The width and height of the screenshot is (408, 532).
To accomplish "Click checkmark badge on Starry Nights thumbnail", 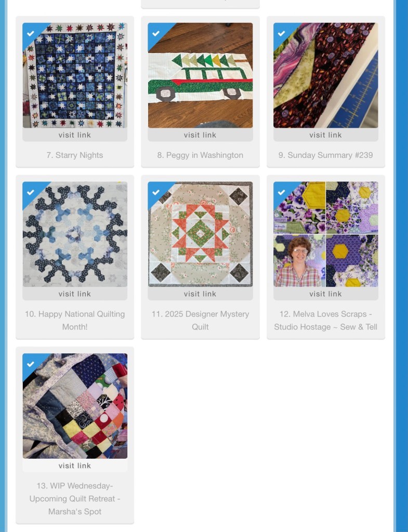I will tap(31, 33).
